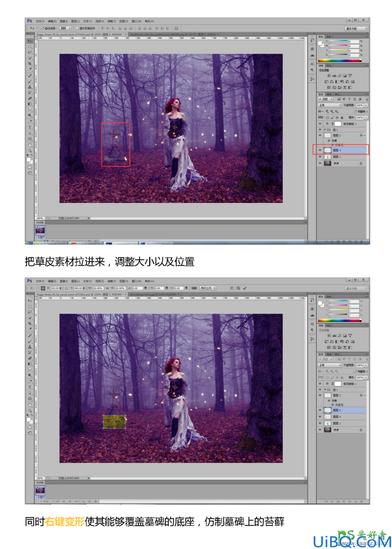This screenshot has width=392, height=549.
Task: Select the Lasso tool in the first screenshot
Action: coord(30,52)
